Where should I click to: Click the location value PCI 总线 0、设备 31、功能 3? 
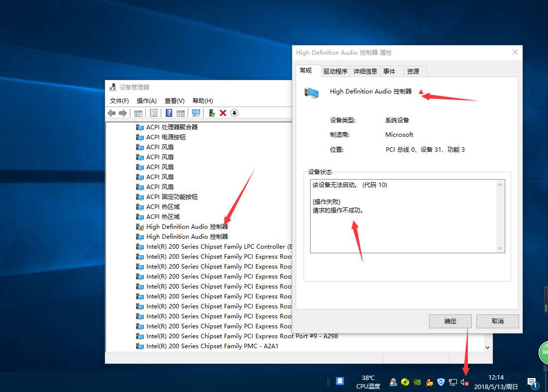click(425, 150)
